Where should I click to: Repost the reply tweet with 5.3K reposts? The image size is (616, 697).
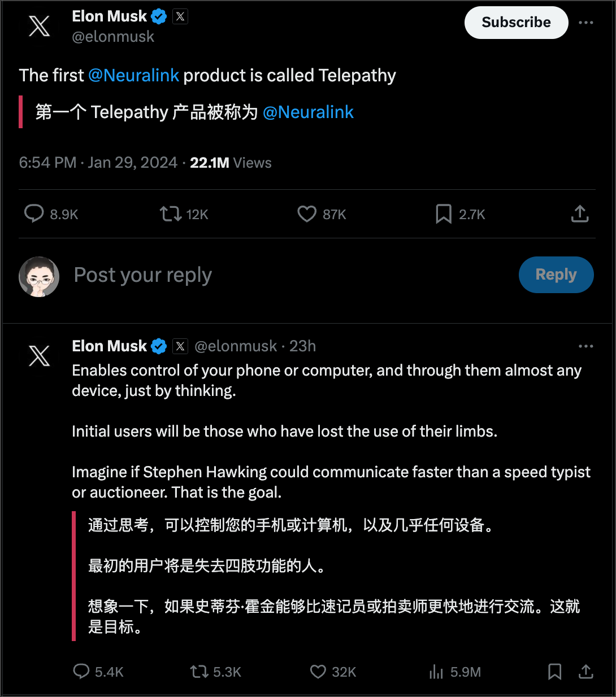point(199,672)
